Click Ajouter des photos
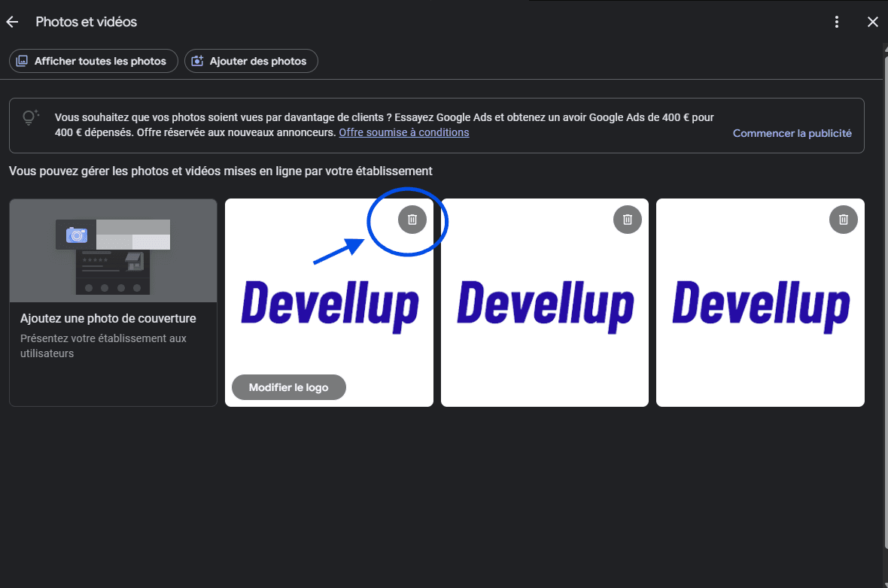This screenshot has height=588, width=888. click(251, 61)
